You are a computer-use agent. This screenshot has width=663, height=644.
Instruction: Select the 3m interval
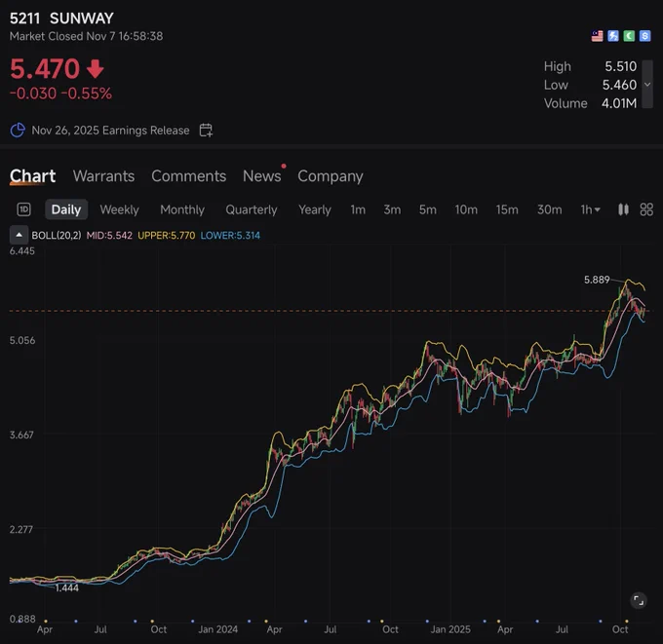coord(392,209)
